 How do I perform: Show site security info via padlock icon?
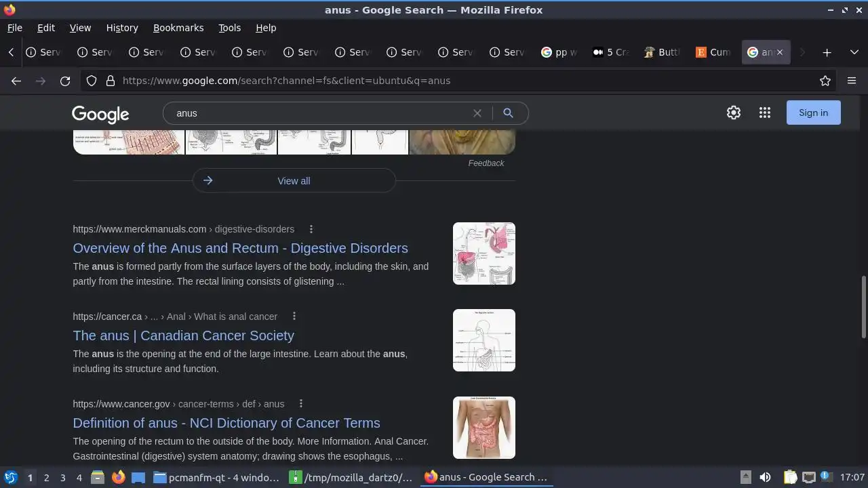click(111, 81)
